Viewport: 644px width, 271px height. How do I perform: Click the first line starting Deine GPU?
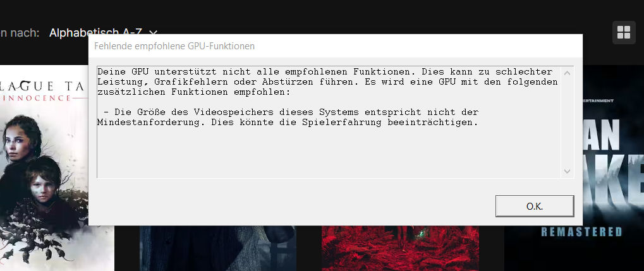point(325,72)
